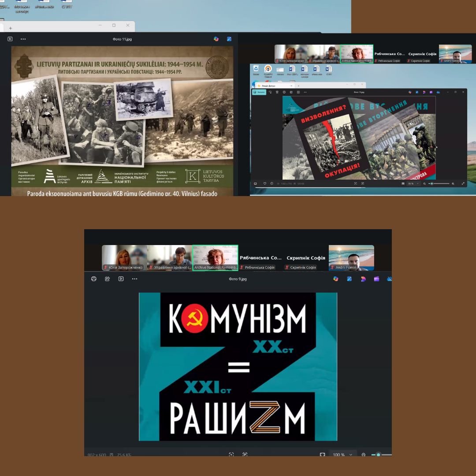Open Copilot in the Фото 10.jpg window
The width and height of the screenshot is (476, 476).
point(410,92)
